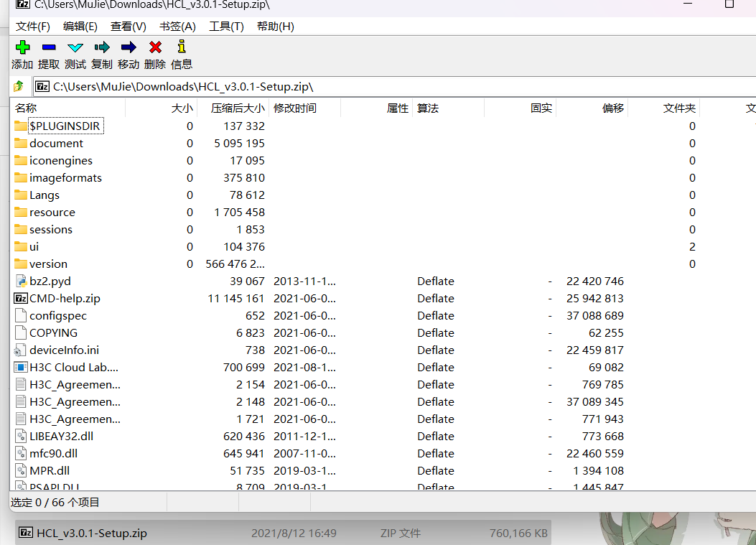The width and height of the screenshot is (756, 545).
Task: Click the bz2.pyd Python file icon
Action: 21,281
